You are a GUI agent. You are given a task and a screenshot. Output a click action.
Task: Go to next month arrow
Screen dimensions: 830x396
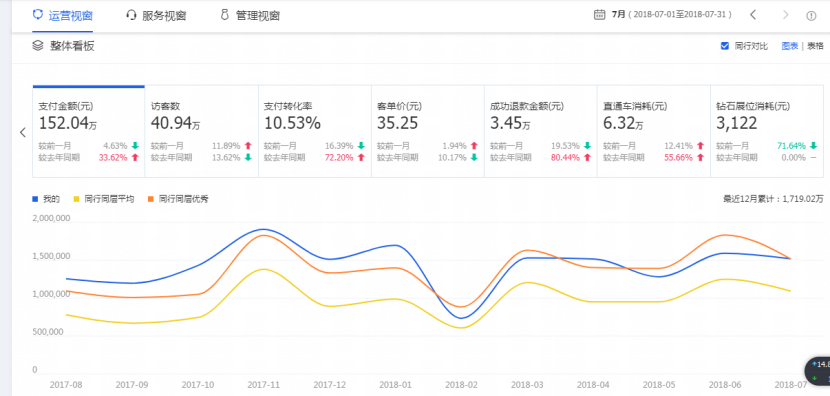786,15
